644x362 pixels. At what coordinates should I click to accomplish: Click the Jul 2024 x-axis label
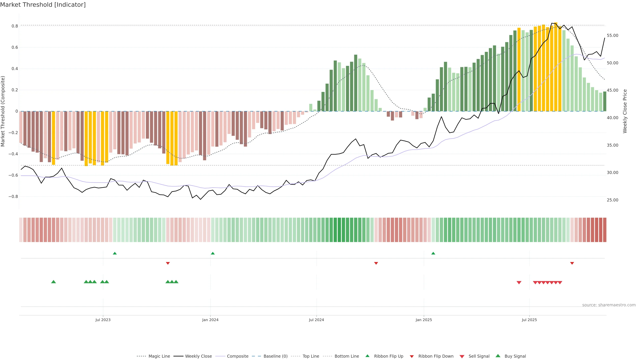[316, 320]
